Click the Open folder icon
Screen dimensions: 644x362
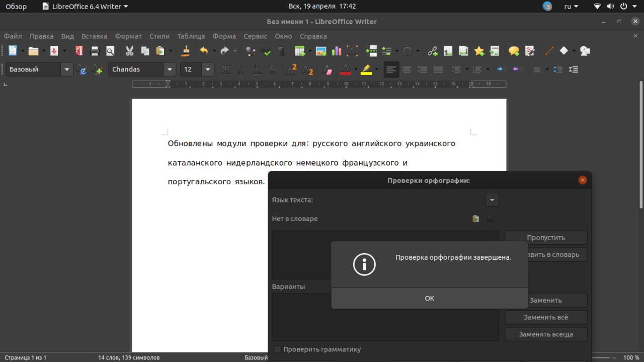(x=33, y=51)
